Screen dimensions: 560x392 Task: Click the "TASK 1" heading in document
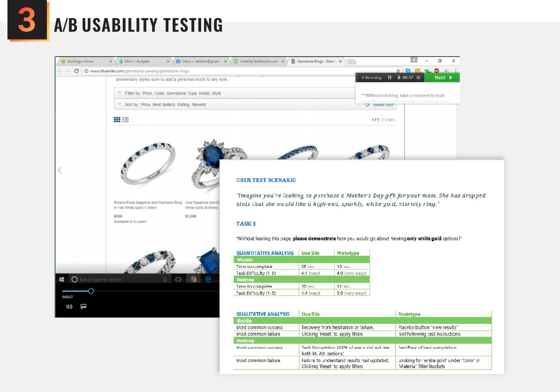pyautogui.click(x=246, y=224)
